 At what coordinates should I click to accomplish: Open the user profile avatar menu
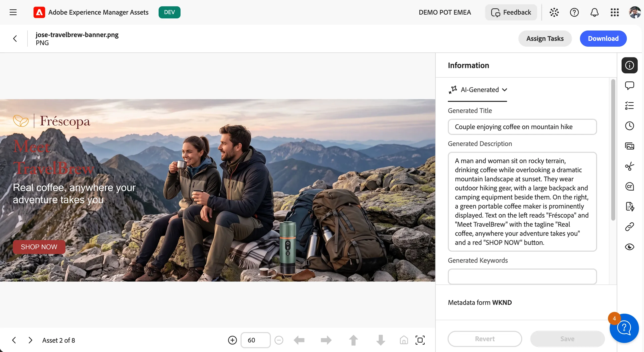635,12
